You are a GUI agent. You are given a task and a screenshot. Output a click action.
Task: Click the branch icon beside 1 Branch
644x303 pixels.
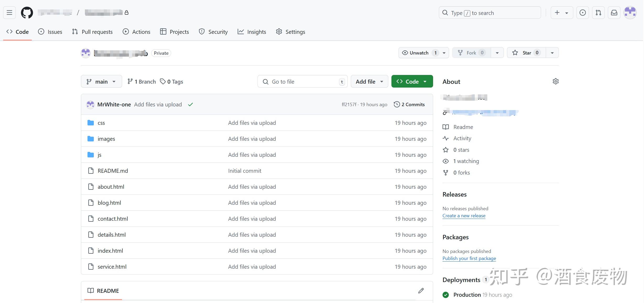[x=130, y=81]
